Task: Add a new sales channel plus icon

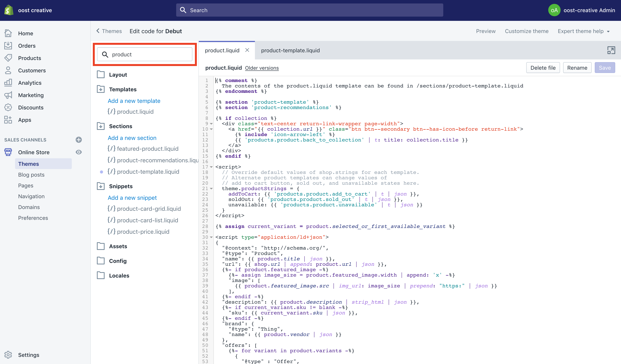Action: pos(79,140)
